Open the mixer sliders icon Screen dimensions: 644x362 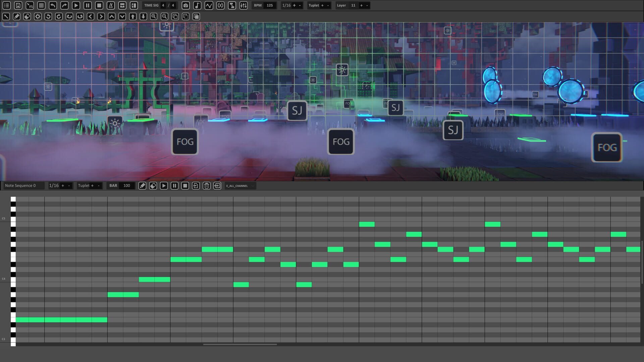click(x=244, y=5)
